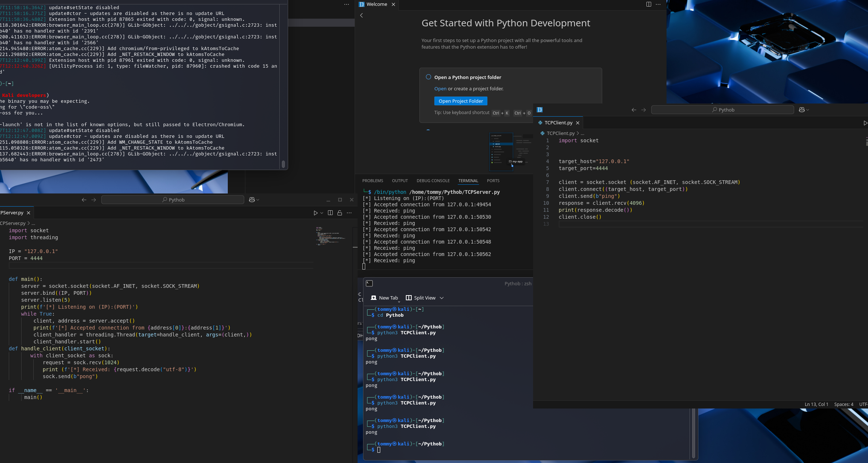Switch to the PROBLEMS panel tab
This screenshot has height=463, width=868.
click(x=373, y=181)
